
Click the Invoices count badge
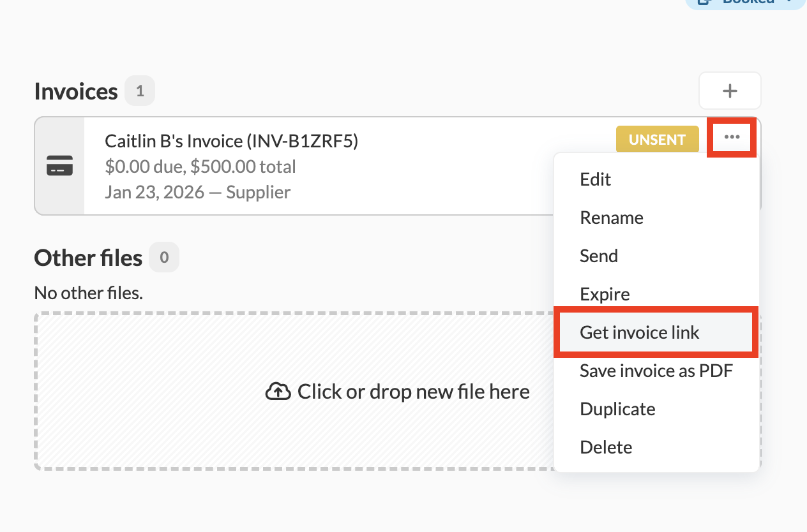[x=140, y=91]
